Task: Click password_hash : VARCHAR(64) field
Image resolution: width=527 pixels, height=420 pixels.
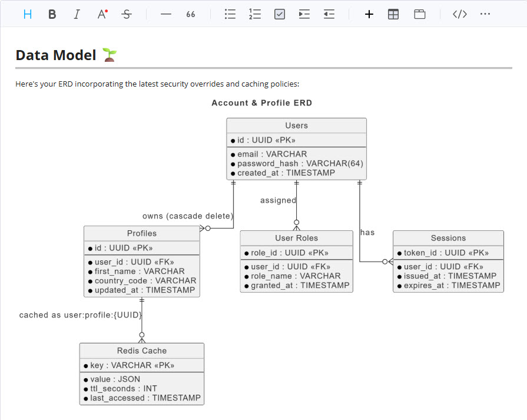Action: click(297, 163)
